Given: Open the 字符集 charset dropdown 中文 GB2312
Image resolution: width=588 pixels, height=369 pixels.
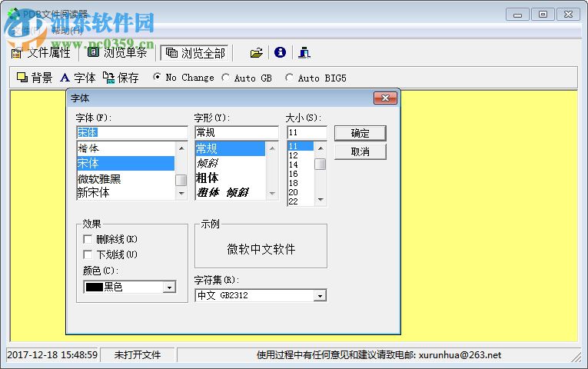Looking at the screenshot, I should [261, 295].
